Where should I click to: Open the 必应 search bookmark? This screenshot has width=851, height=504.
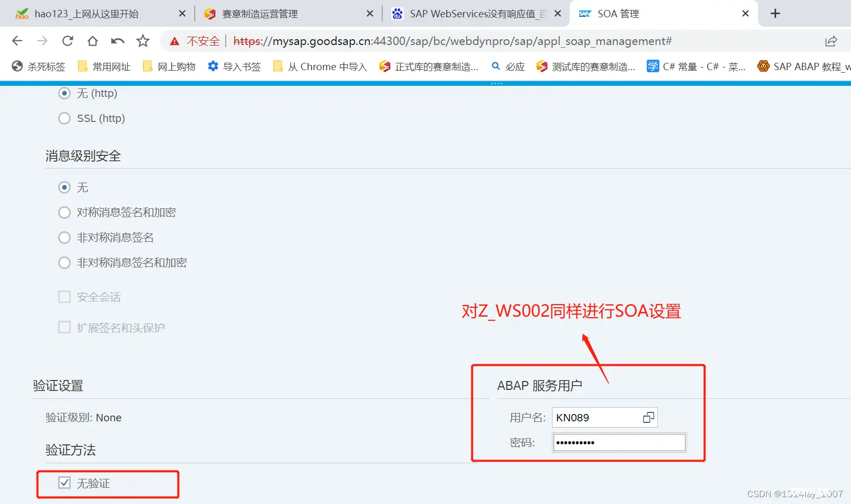508,66
